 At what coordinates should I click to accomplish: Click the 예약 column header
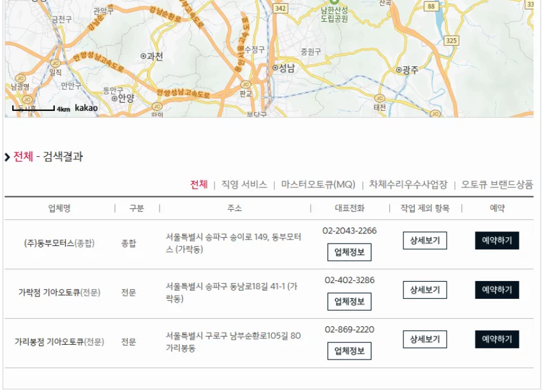pyautogui.click(x=497, y=208)
